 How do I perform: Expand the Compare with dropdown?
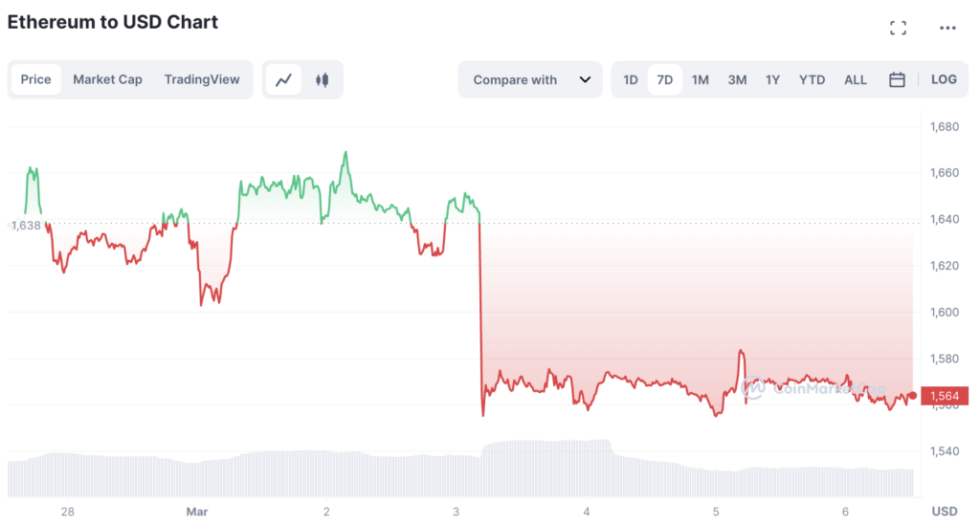[531, 80]
